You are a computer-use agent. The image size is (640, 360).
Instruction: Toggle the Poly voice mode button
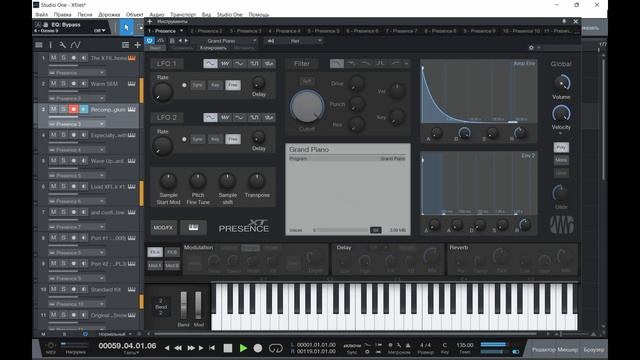(x=561, y=147)
